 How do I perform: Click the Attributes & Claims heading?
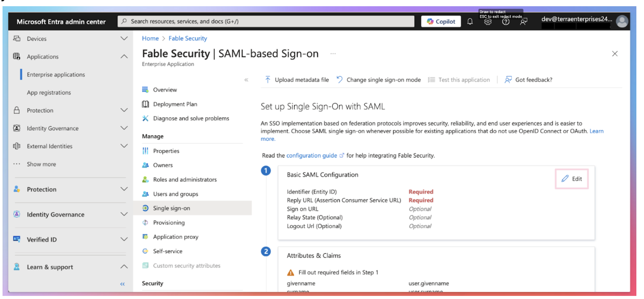point(314,256)
